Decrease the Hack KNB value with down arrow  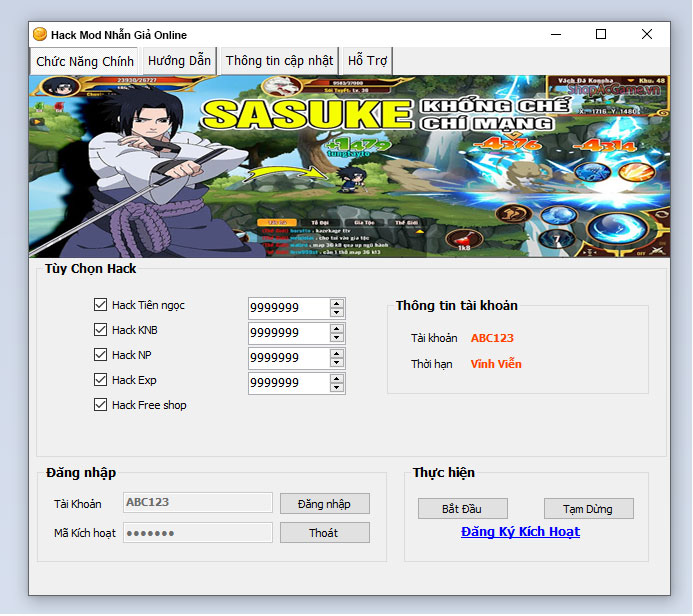tap(337, 338)
